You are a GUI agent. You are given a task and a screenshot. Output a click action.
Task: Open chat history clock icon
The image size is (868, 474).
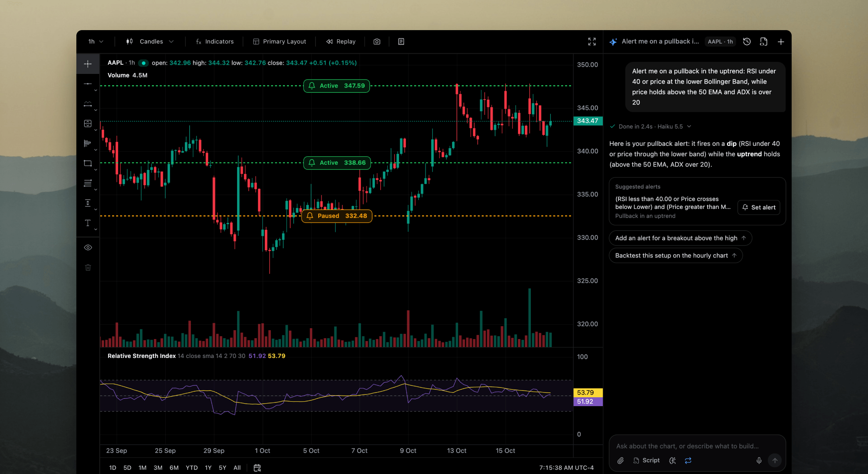747,41
